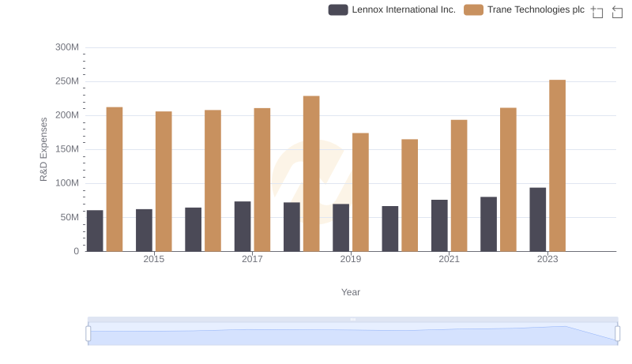Click the Trane 2023 bar
The height and width of the screenshot is (364, 632).
tap(557, 166)
